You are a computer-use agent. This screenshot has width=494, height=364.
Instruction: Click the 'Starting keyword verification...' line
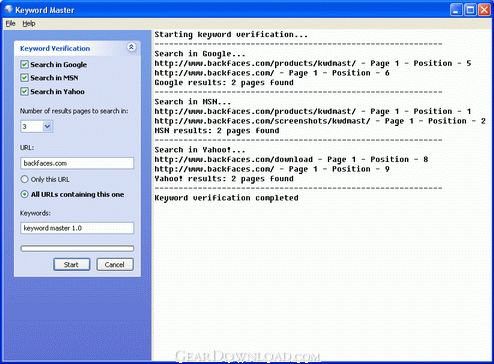pos(231,34)
